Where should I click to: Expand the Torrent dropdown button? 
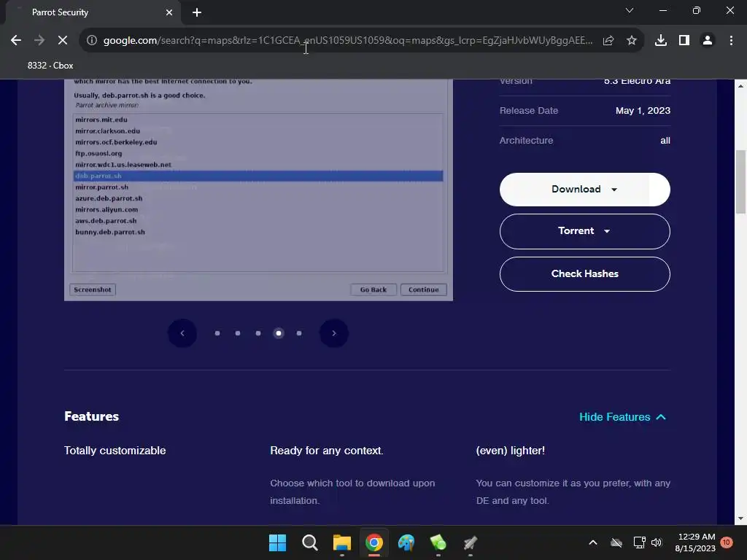[584, 231]
